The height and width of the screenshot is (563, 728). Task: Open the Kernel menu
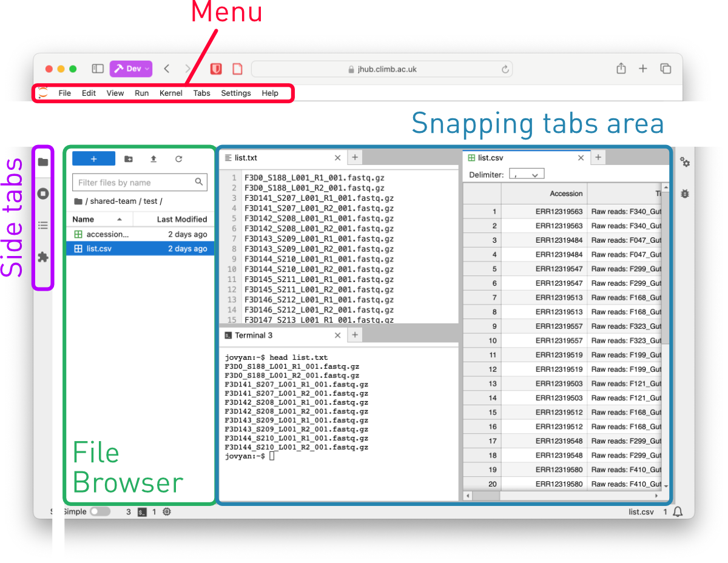coord(170,93)
